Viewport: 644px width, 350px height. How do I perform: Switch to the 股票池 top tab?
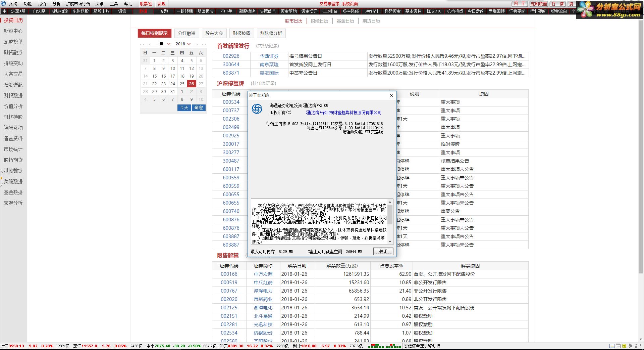[146, 4]
